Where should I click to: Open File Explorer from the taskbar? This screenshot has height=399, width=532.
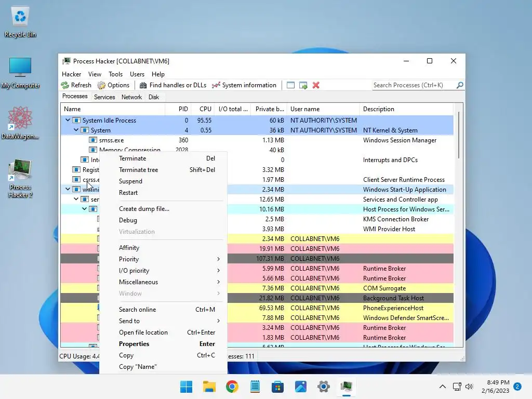click(x=209, y=387)
